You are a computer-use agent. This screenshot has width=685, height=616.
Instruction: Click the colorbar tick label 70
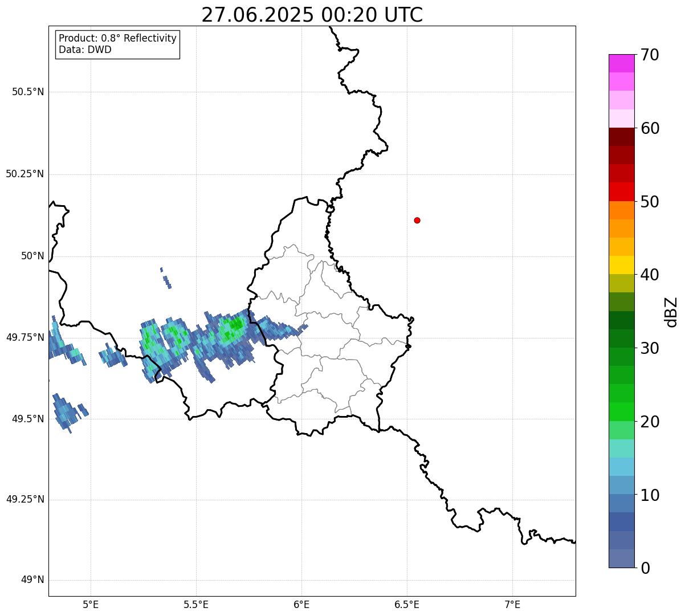(650, 55)
